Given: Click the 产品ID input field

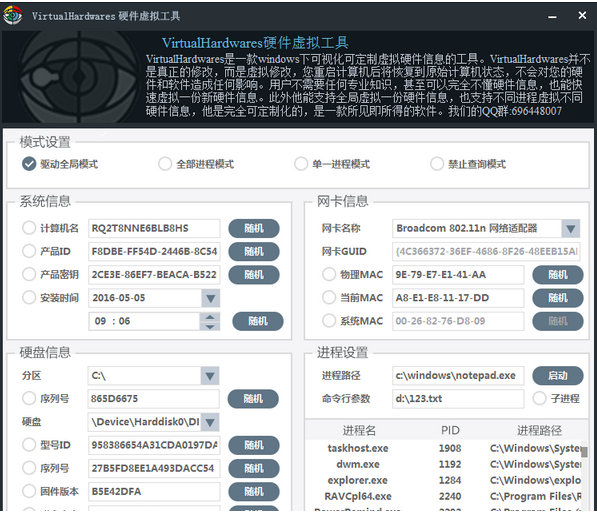Looking at the screenshot, I should pyautogui.click(x=154, y=251).
